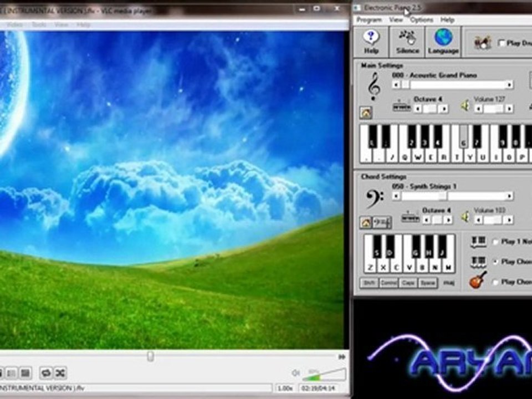
Task: Click the Space chord modifier button
Action: click(428, 283)
